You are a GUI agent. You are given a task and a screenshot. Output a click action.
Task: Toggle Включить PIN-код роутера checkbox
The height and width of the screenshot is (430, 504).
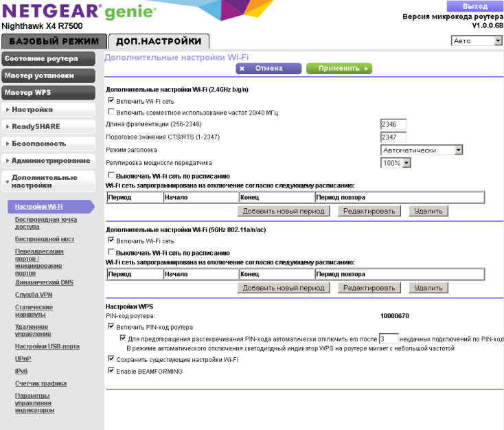[x=111, y=326]
